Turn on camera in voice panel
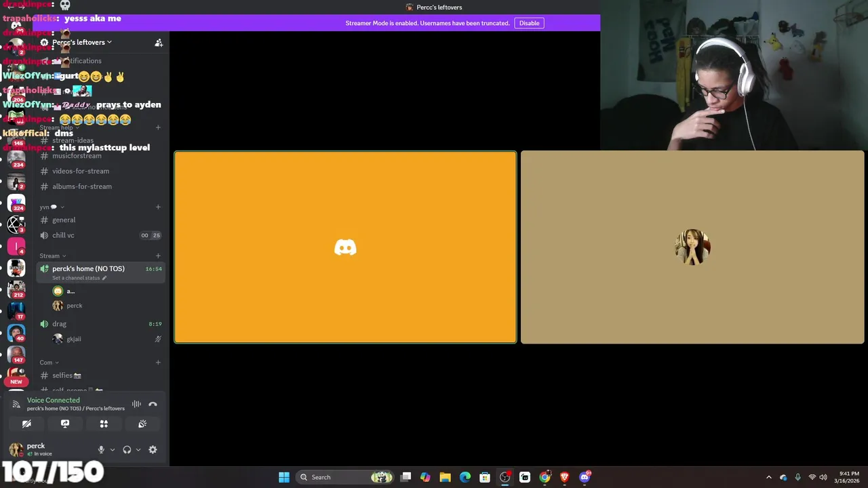The width and height of the screenshot is (868, 488). tap(26, 424)
